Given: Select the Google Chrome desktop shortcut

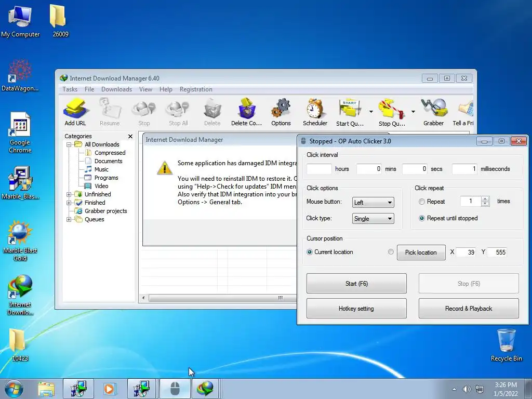Looking at the screenshot, I should (20, 132).
